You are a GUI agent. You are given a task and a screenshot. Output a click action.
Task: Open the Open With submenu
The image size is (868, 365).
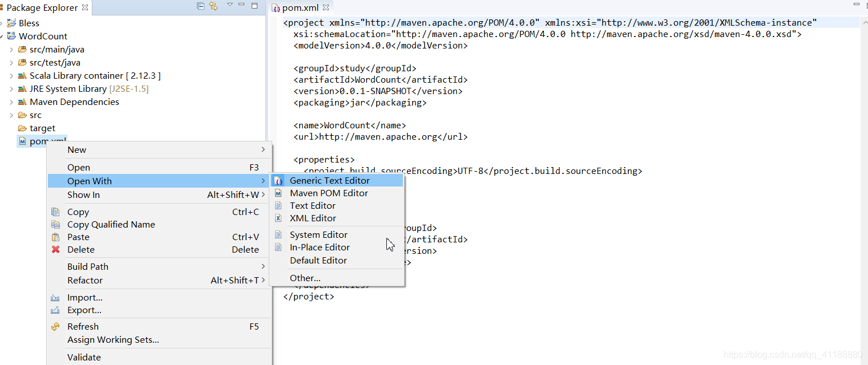159,181
